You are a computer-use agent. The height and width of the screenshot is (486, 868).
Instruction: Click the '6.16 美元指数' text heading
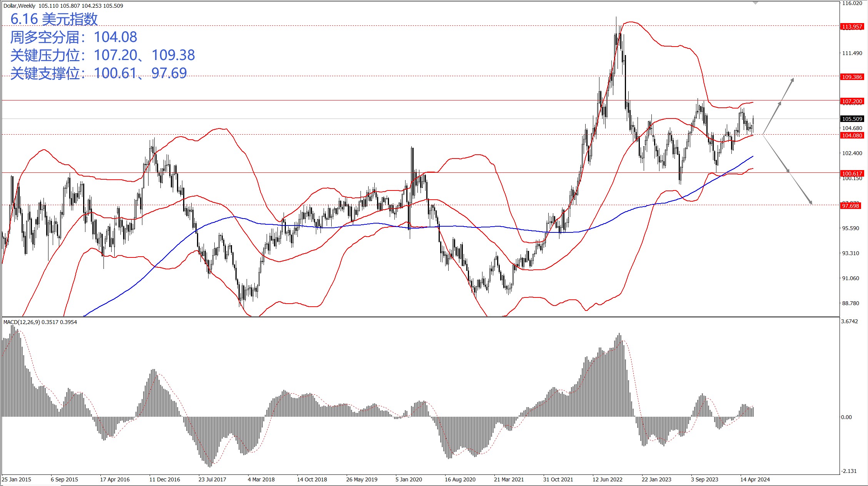pos(54,19)
